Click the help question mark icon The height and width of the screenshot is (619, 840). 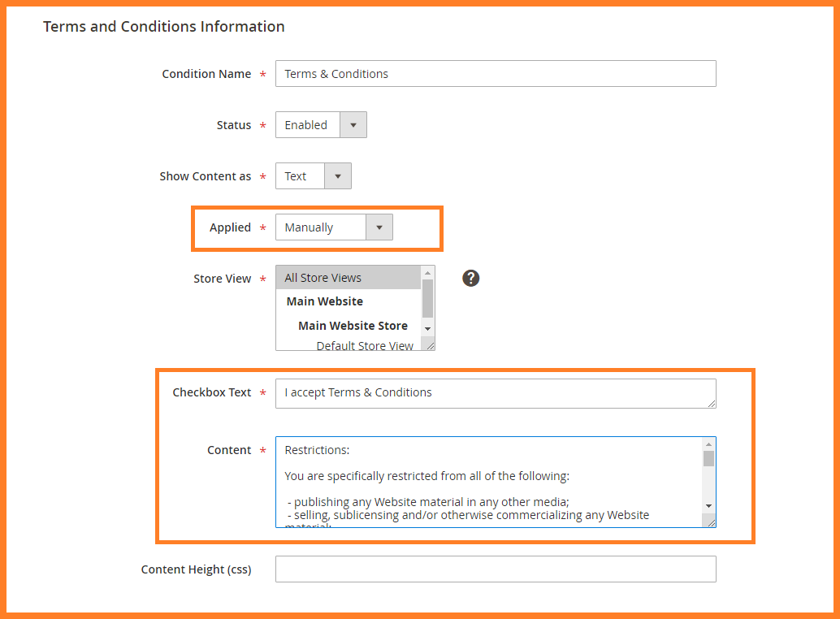(x=471, y=278)
